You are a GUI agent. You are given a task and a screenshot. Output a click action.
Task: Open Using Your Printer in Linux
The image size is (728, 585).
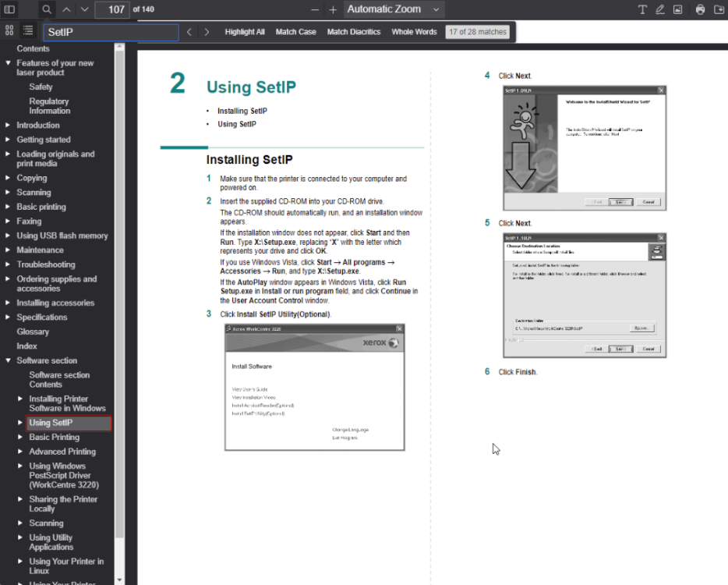tap(66, 566)
